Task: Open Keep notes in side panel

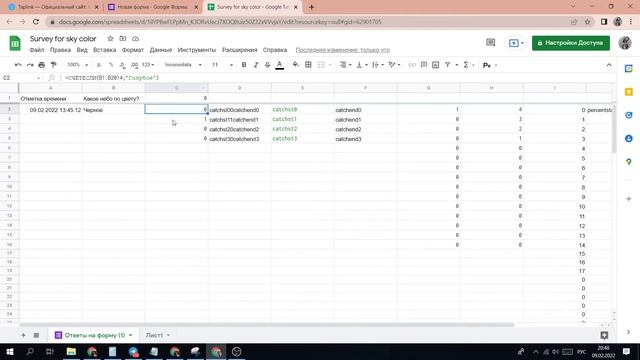Action: point(629,92)
